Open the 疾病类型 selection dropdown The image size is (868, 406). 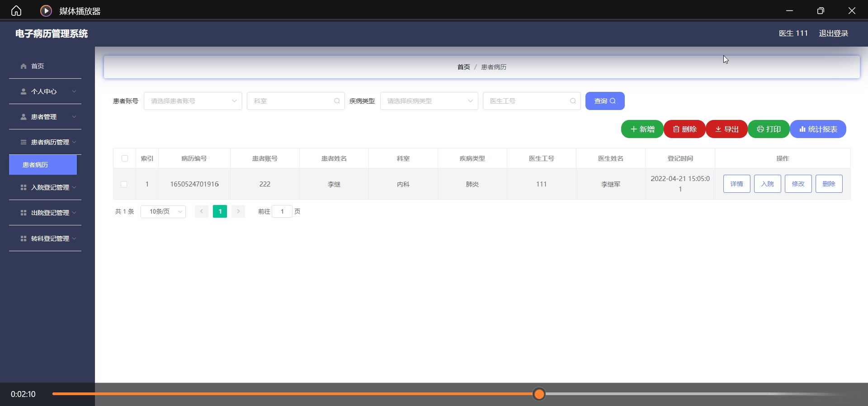(x=429, y=101)
